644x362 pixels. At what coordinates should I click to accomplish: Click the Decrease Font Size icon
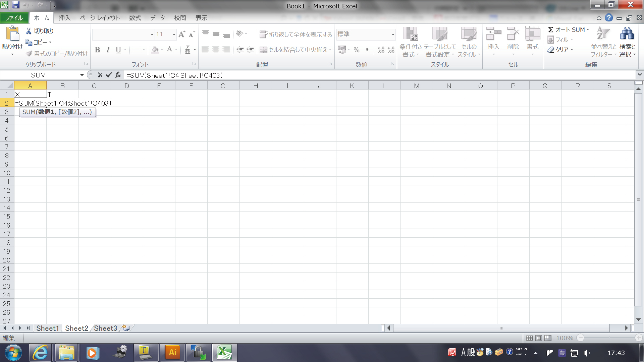[x=192, y=34]
